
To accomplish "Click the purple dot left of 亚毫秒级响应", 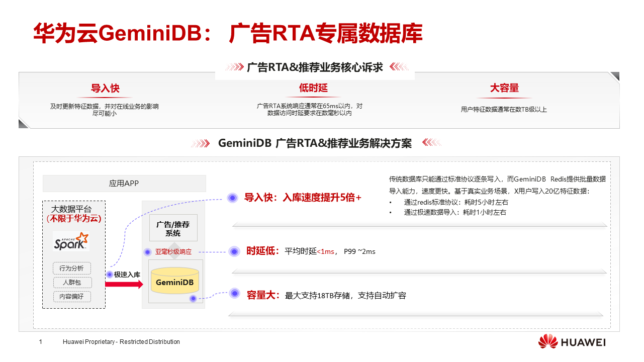I will [148, 252].
